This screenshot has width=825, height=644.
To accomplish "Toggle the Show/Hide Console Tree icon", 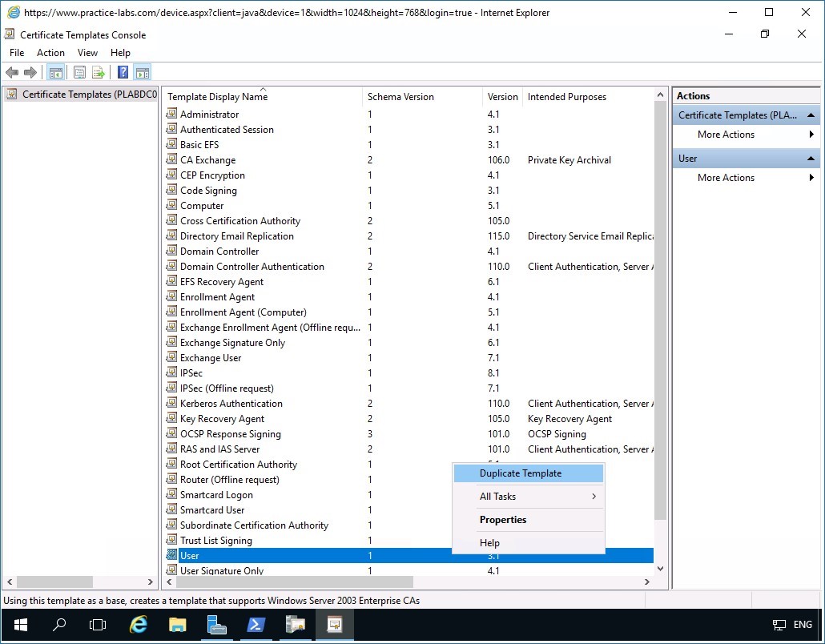I will (x=54, y=72).
